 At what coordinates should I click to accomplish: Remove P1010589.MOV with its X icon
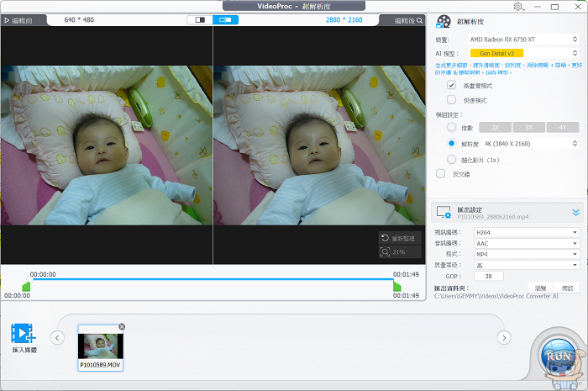click(x=122, y=326)
